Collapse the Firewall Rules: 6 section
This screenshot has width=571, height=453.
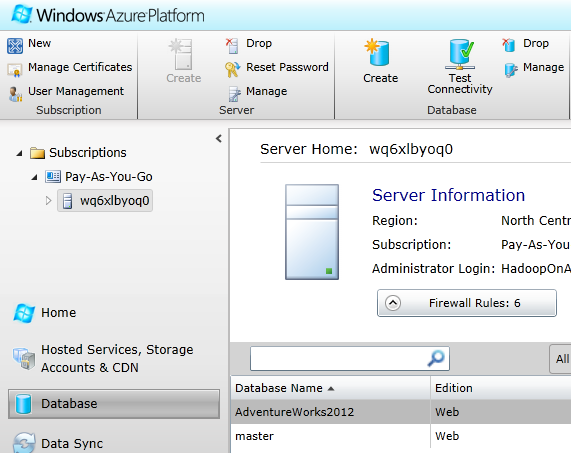tap(393, 303)
